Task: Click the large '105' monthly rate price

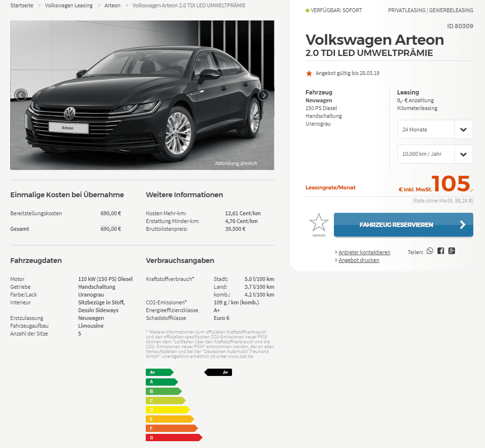Action: point(451,184)
